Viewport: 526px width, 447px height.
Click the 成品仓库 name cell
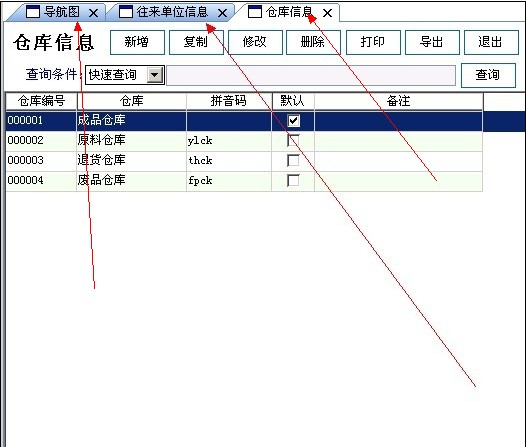(x=132, y=121)
